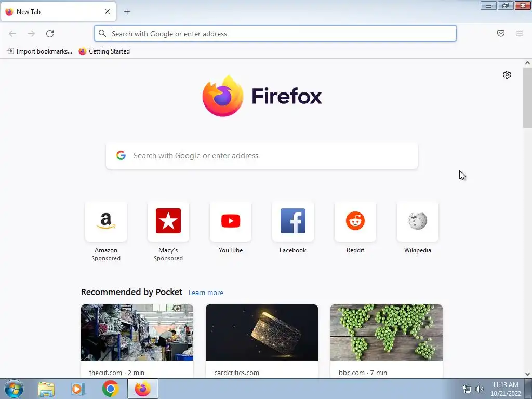Open the Macy's sponsored tile
532x399 pixels.
click(x=168, y=221)
